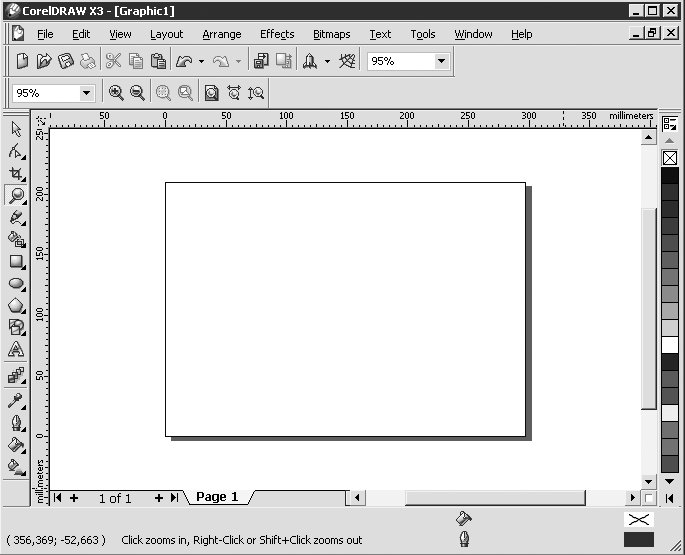Click the Copy icon
Image resolution: width=685 pixels, height=555 pixels.
point(136,61)
